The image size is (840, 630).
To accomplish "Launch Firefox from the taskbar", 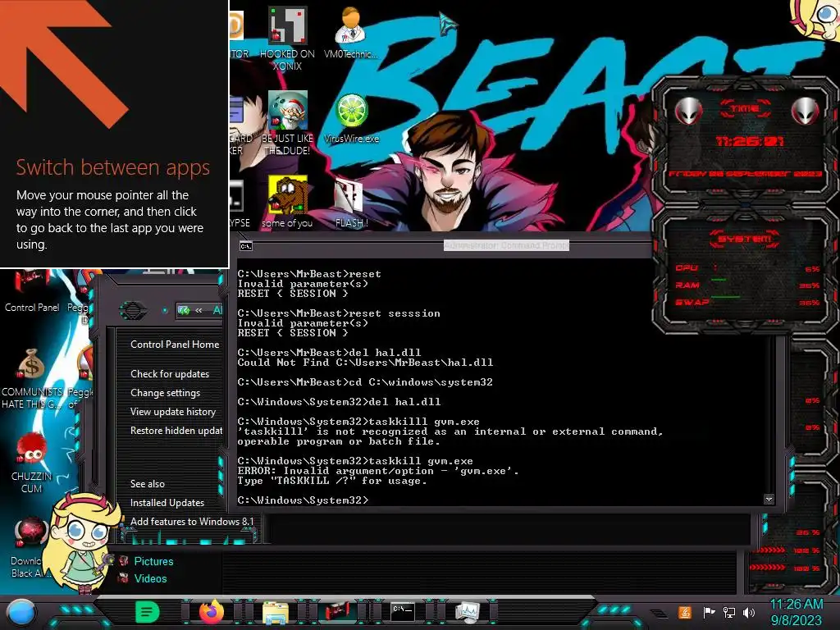I will tap(212, 612).
